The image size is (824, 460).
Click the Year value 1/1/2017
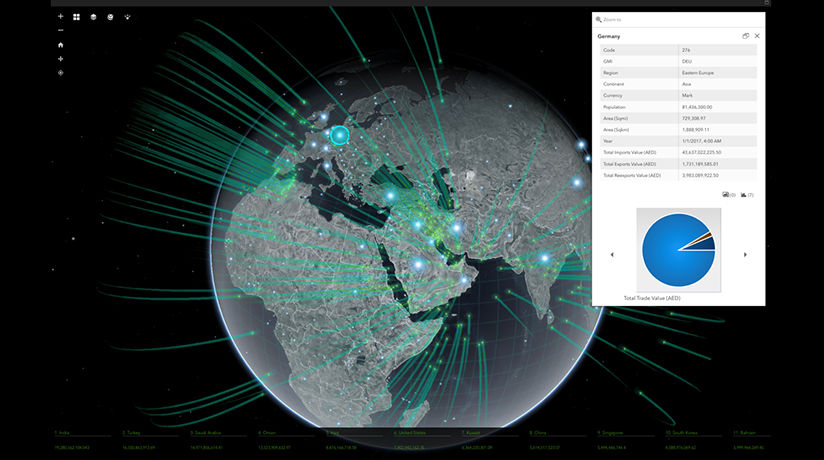point(702,141)
